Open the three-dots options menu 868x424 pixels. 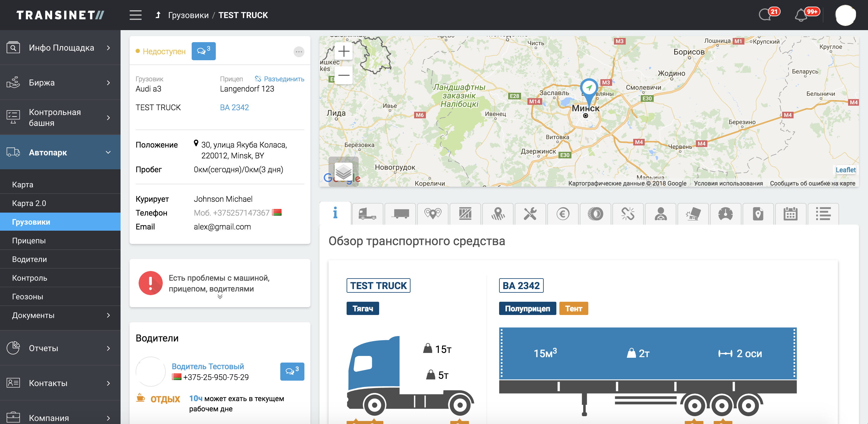[299, 51]
